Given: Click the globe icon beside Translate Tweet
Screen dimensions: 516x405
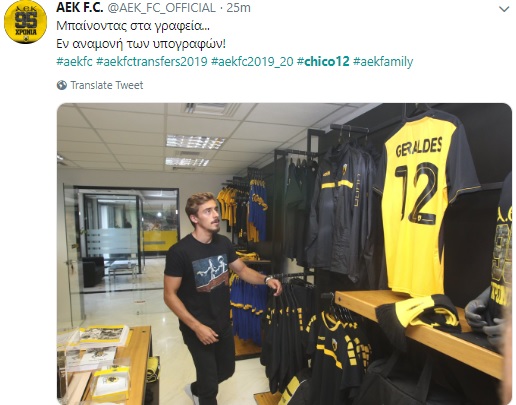Looking at the screenshot, I should 62,85.
